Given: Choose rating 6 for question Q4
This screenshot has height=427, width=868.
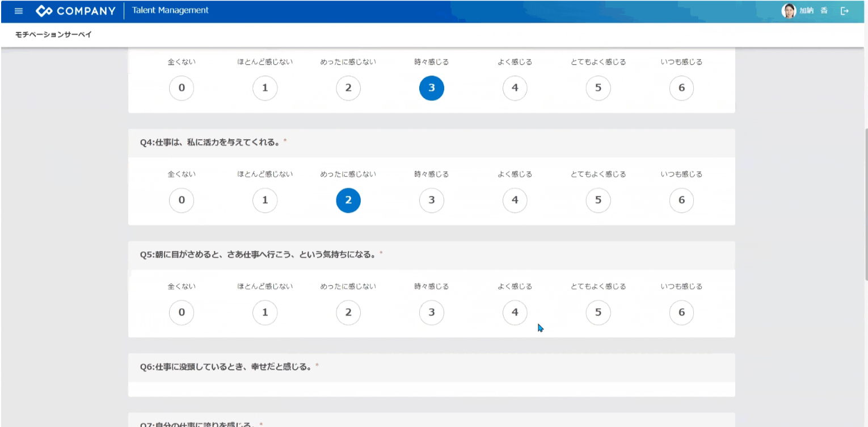Looking at the screenshot, I should coord(681,200).
